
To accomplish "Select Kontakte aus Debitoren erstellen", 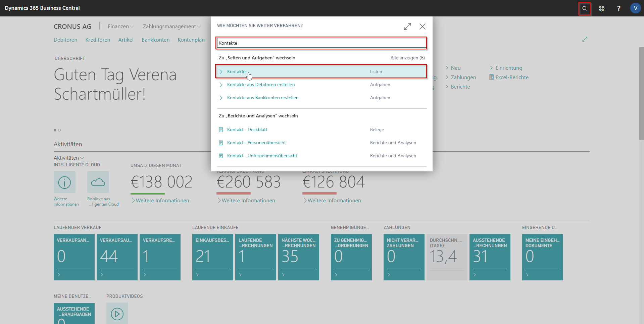I will click(x=261, y=85).
